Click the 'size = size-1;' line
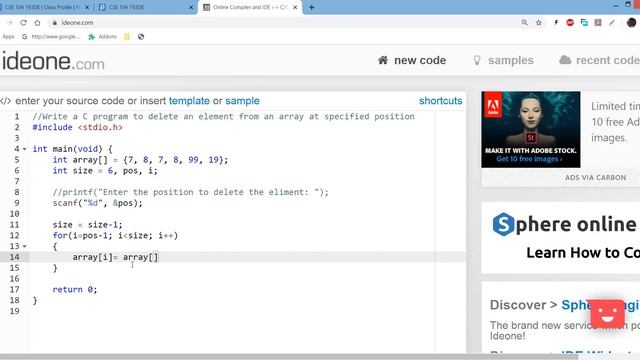640x360 pixels. click(x=87, y=225)
